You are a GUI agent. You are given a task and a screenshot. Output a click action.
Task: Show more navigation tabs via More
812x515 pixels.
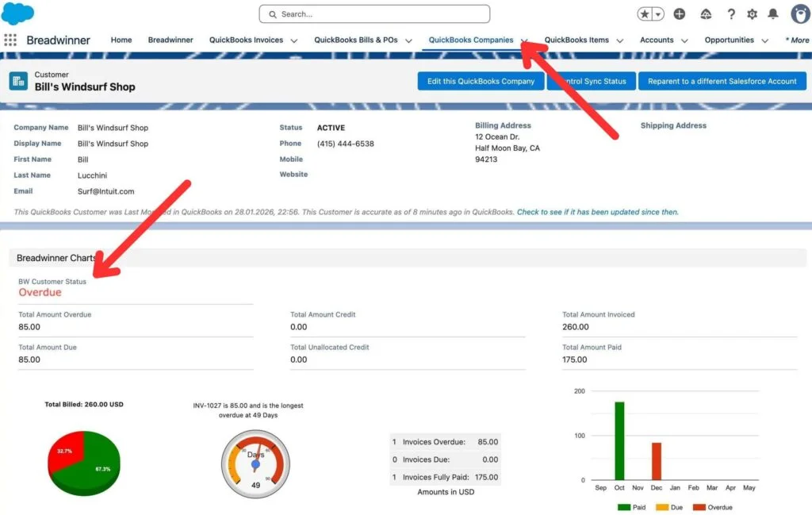(x=798, y=40)
